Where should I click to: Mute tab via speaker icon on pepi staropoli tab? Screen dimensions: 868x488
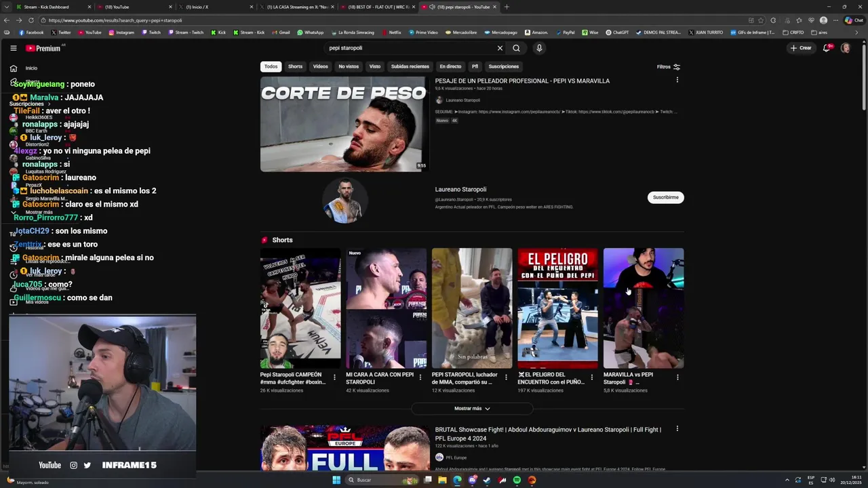(432, 7)
